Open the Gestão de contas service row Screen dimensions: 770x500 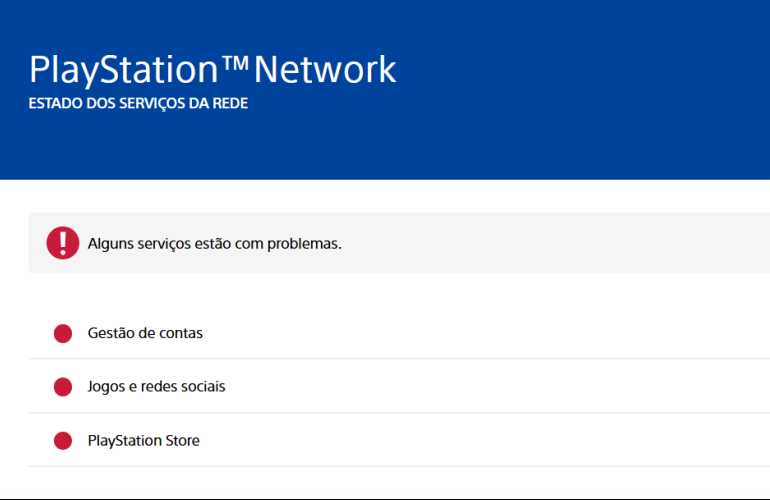click(x=399, y=333)
